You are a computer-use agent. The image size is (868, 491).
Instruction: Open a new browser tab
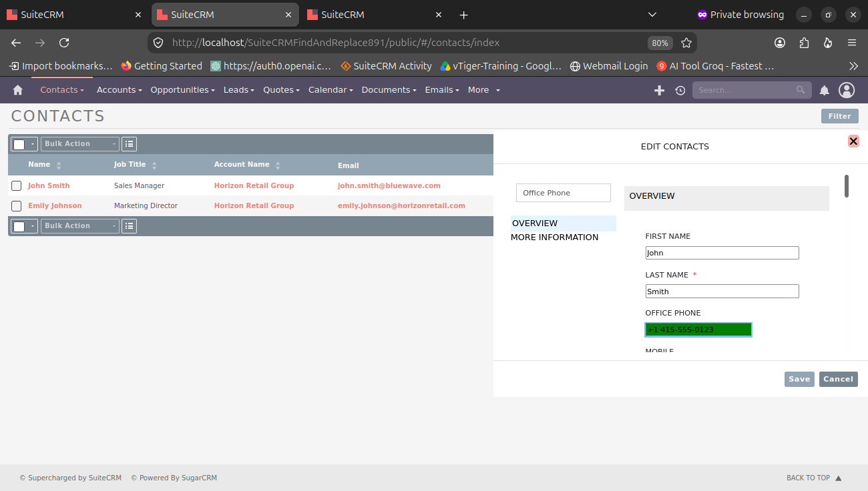pos(464,15)
